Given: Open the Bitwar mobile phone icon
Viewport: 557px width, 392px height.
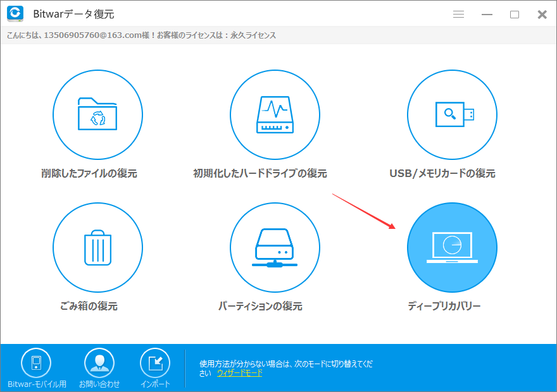Looking at the screenshot, I should click(36, 363).
